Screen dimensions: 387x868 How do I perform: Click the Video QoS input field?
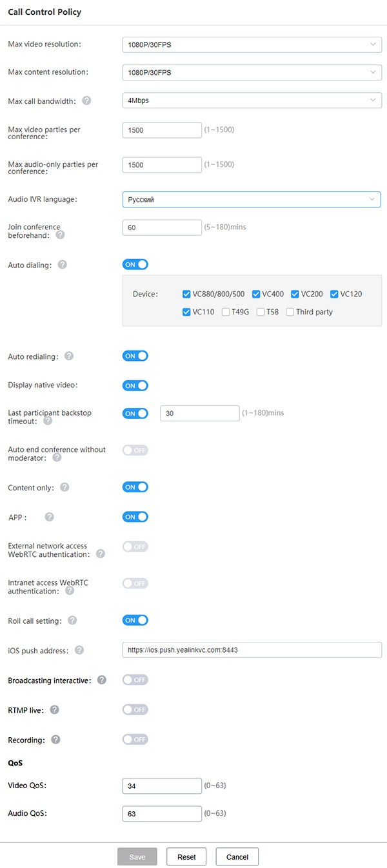tap(162, 786)
